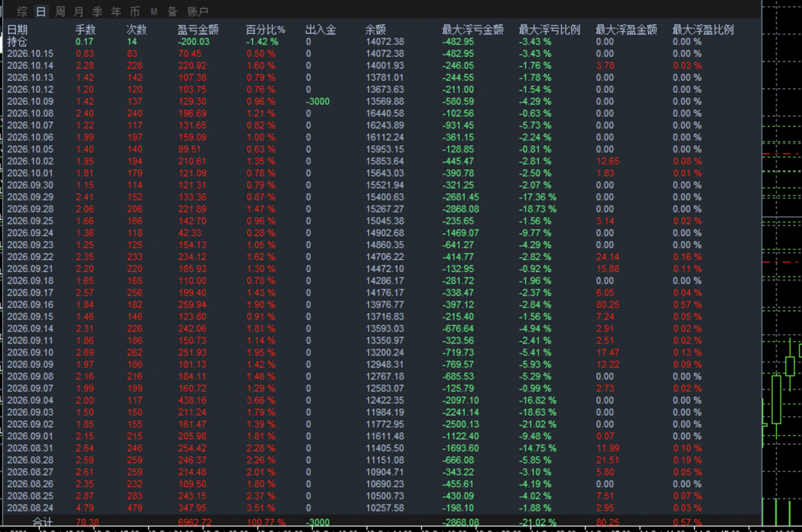Click the position loss amount -200.03

(194, 41)
